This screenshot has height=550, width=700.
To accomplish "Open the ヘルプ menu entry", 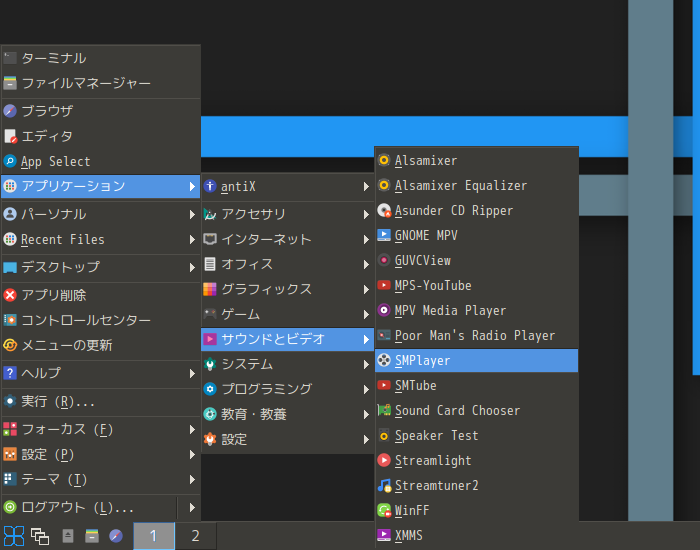I will click(100, 373).
